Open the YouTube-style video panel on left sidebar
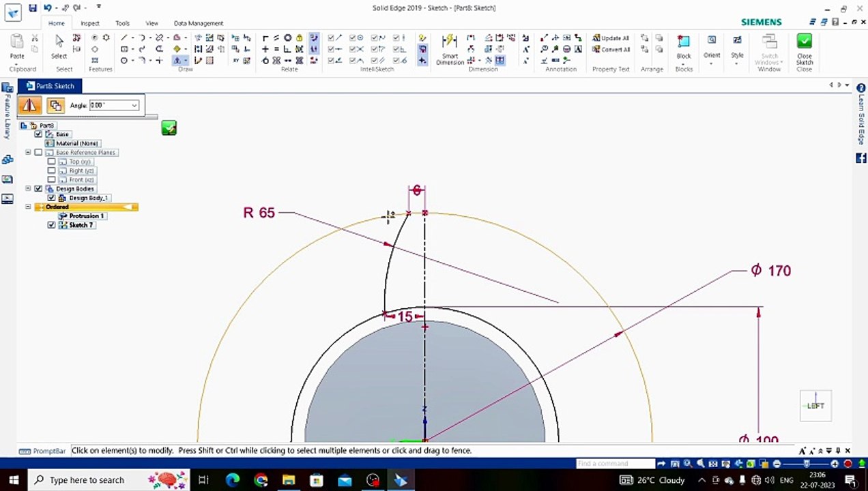This screenshot has height=491, width=868. coord(8,199)
